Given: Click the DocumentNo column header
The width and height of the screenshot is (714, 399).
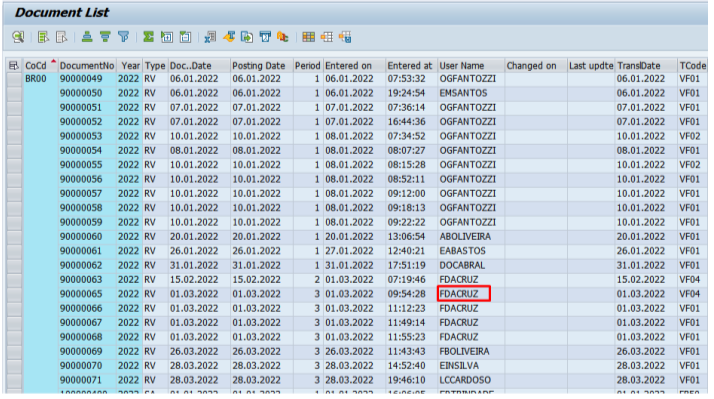Looking at the screenshot, I should [87, 66].
